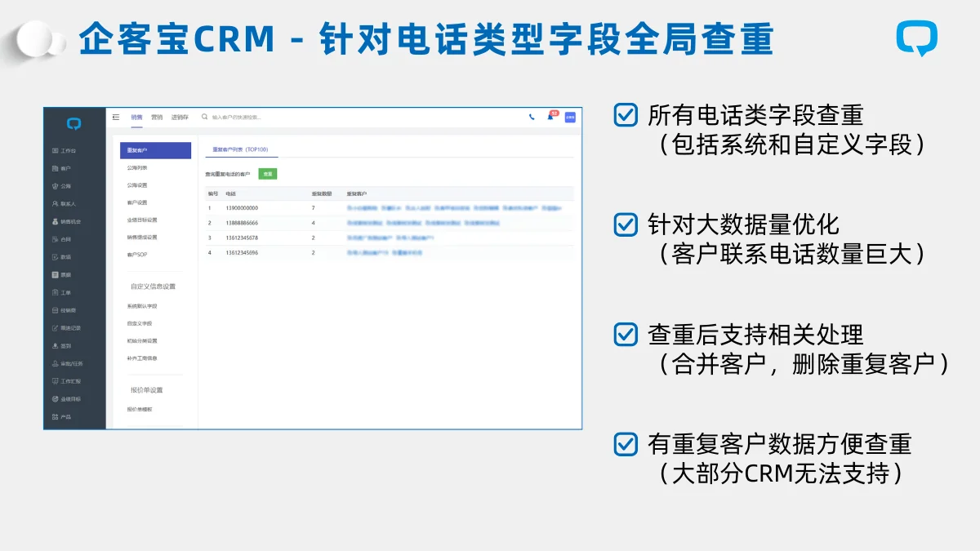
Task: Open 自定义字段 under 自定义信息设置
Action: click(x=140, y=323)
